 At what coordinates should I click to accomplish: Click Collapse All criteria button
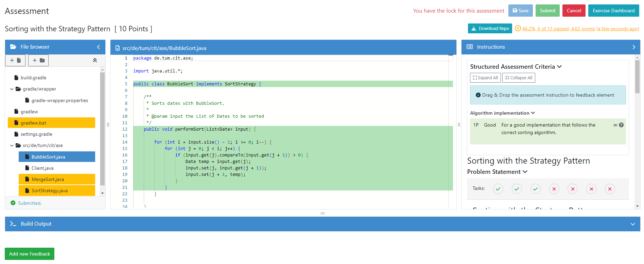click(x=519, y=78)
